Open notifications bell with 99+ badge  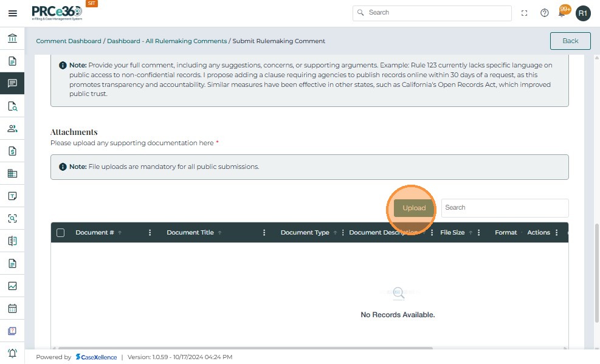(x=563, y=12)
